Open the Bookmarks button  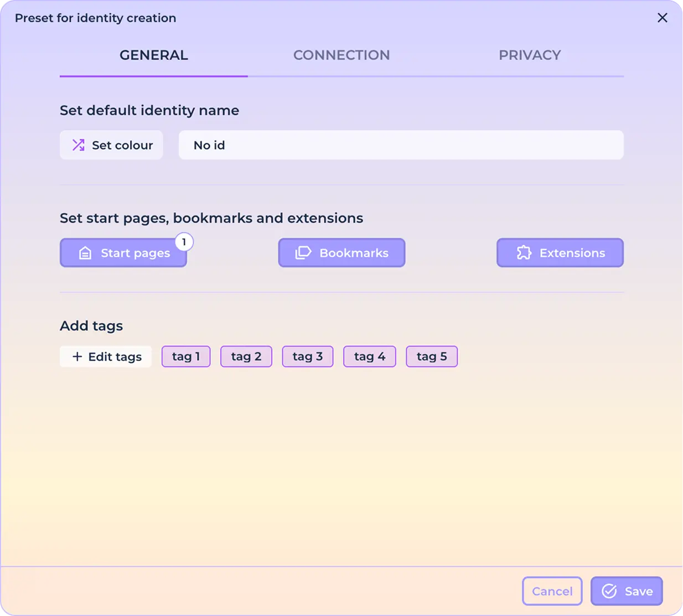(342, 253)
